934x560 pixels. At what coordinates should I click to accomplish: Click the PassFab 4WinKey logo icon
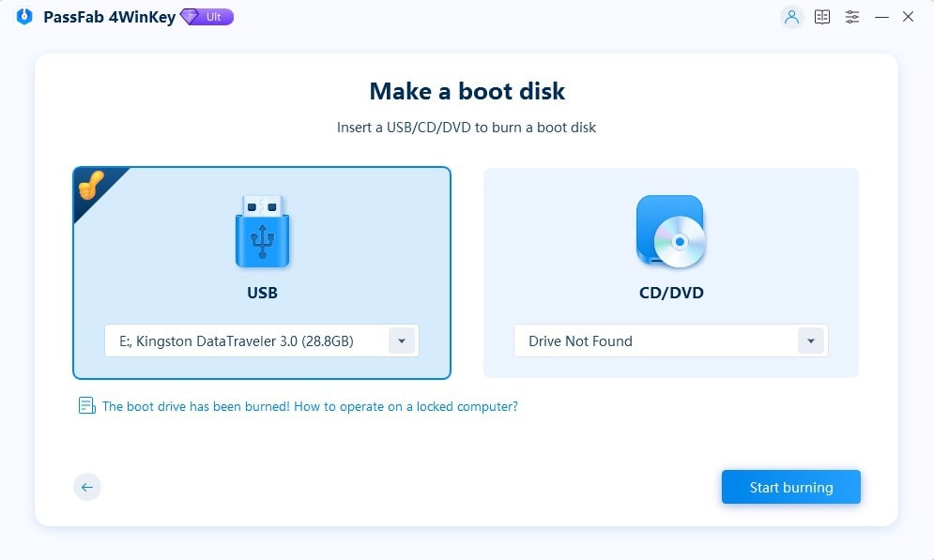point(24,17)
